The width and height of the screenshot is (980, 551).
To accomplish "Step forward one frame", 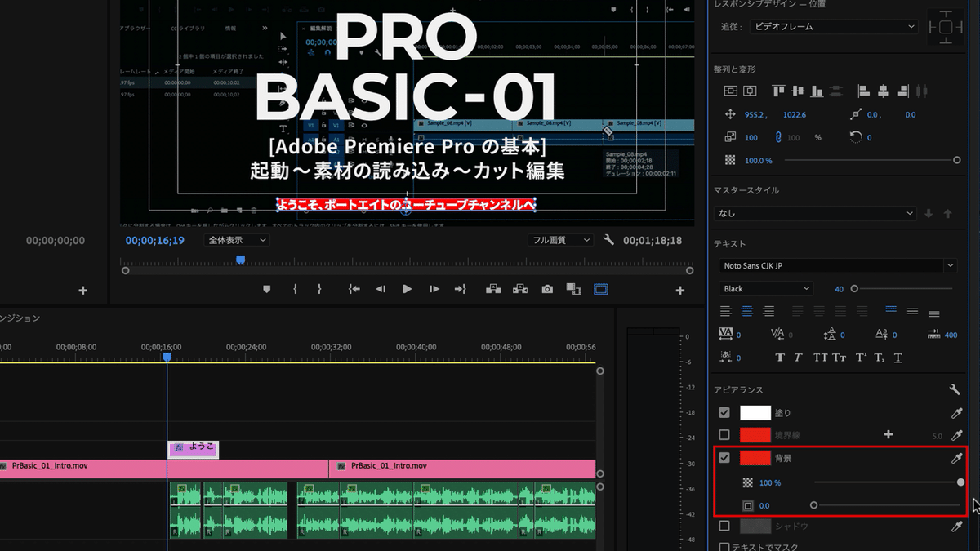I will [434, 289].
